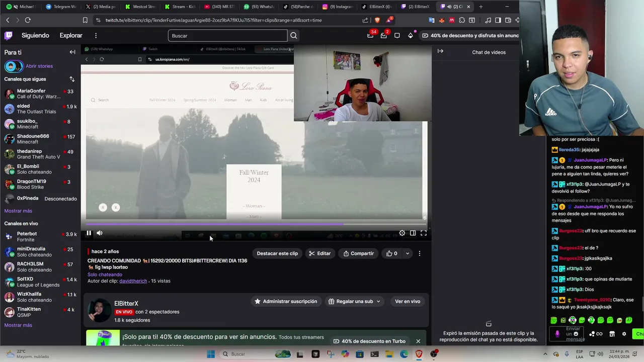Open Shadoune666 channel in the sidebar
644x362 pixels.
pyautogui.click(x=39, y=139)
